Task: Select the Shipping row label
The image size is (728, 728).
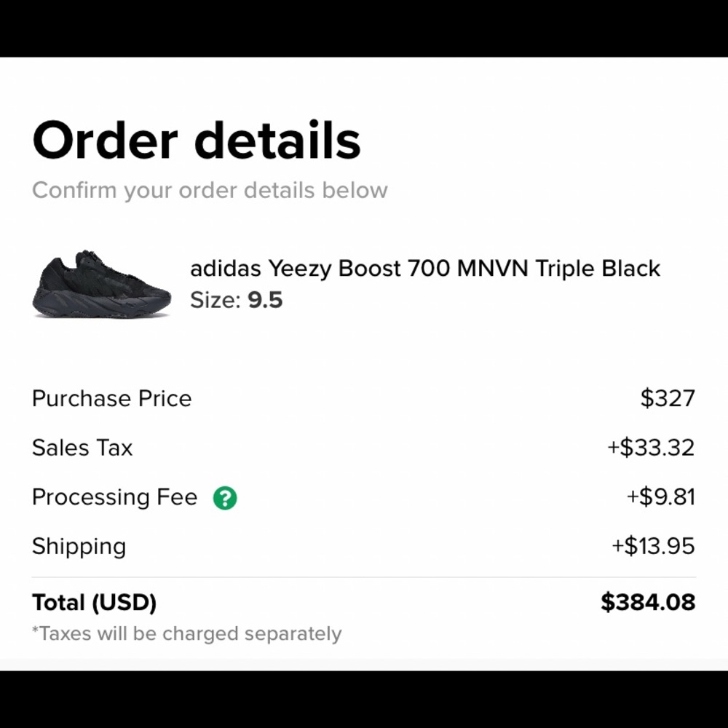Action: (79, 546)
